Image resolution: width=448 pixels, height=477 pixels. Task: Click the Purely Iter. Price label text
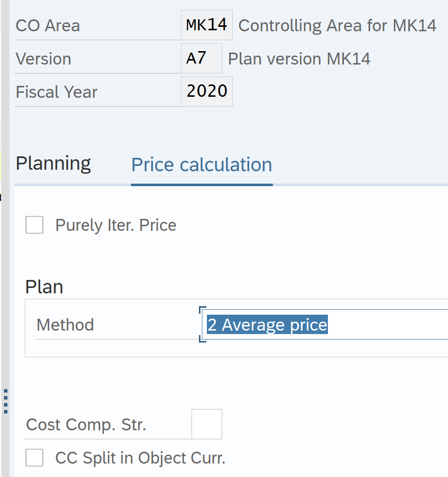coord(116,225)
